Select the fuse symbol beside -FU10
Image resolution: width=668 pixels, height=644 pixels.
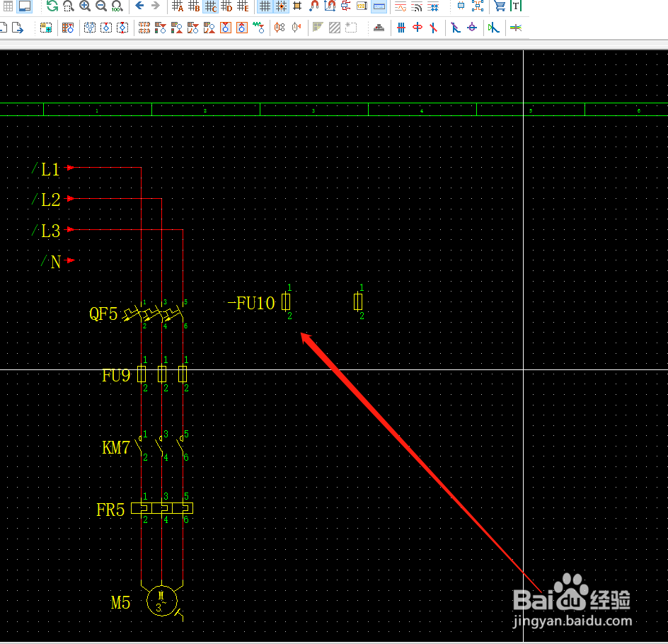point(287,302)
